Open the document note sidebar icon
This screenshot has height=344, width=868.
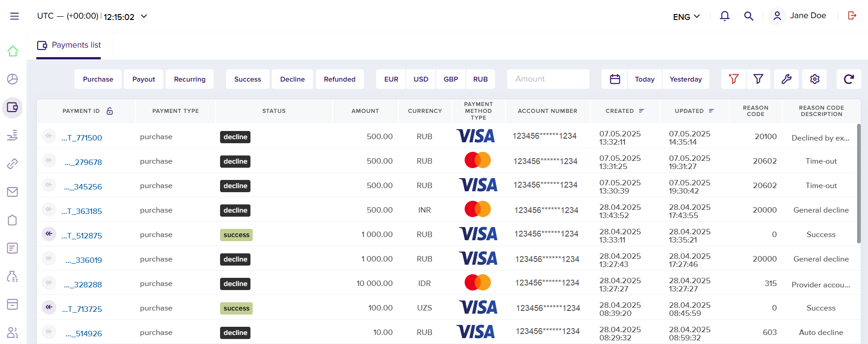13,248
